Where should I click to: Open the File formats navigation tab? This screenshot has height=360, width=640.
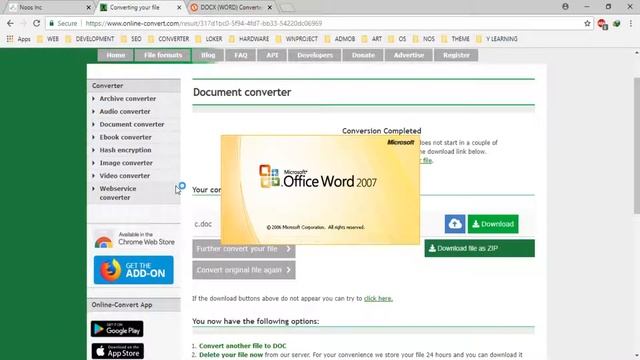pyautogui.click(x=163, y=55)
